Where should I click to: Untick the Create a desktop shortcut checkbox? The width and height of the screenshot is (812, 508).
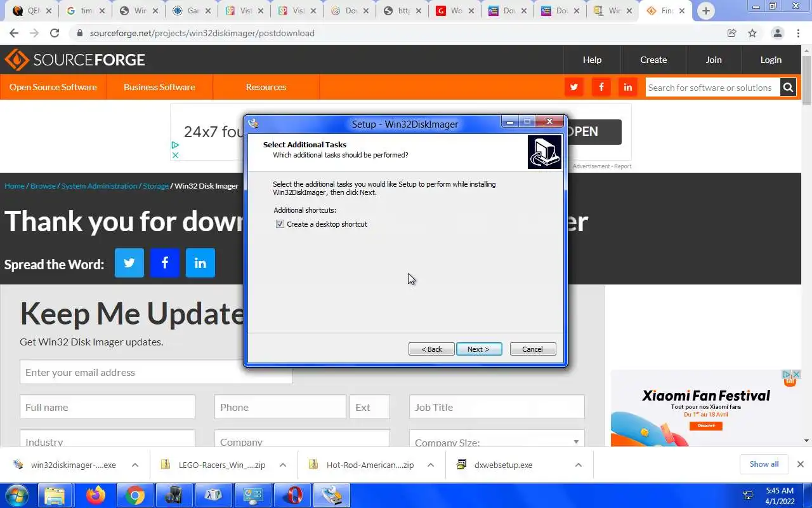(x=280, y=224)
